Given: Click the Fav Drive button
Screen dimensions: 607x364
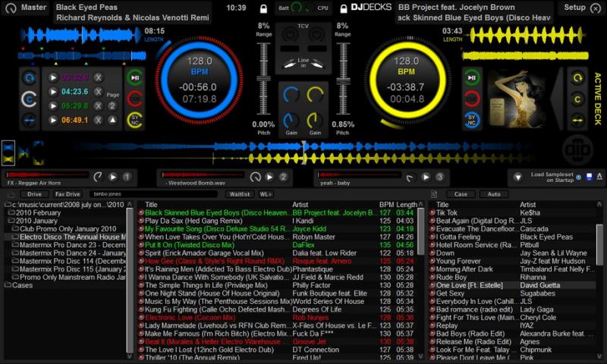Looking at the screenshot, I should coord(68,194).
